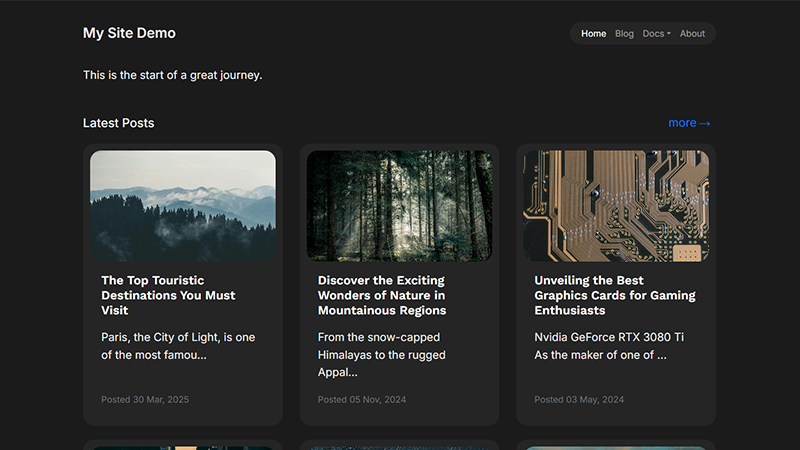This screenshot has height=450, width=800.
Task: Select the Home nav item
Action: (x=593, y=34)
